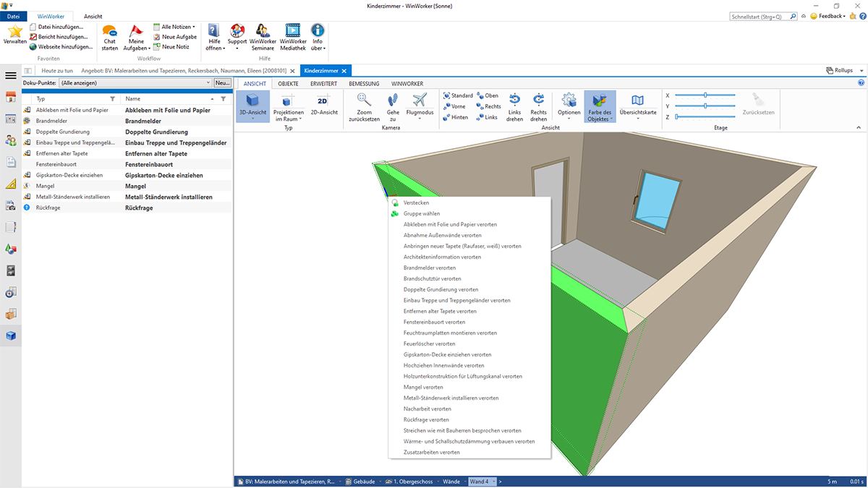
Task: Switch camera to Links view
Action: click(x=487, y=117)
